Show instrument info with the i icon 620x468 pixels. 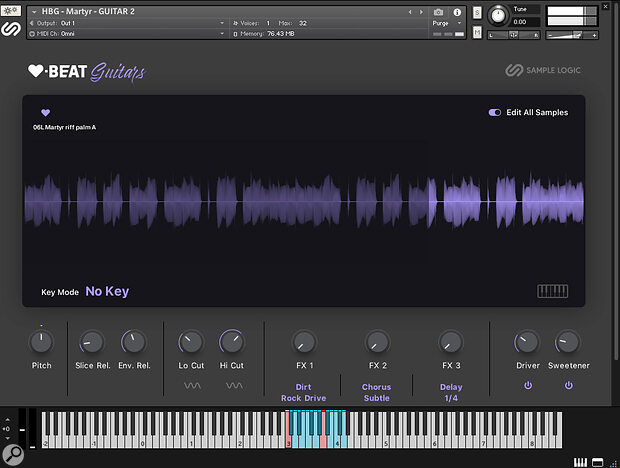click(457, 12)
